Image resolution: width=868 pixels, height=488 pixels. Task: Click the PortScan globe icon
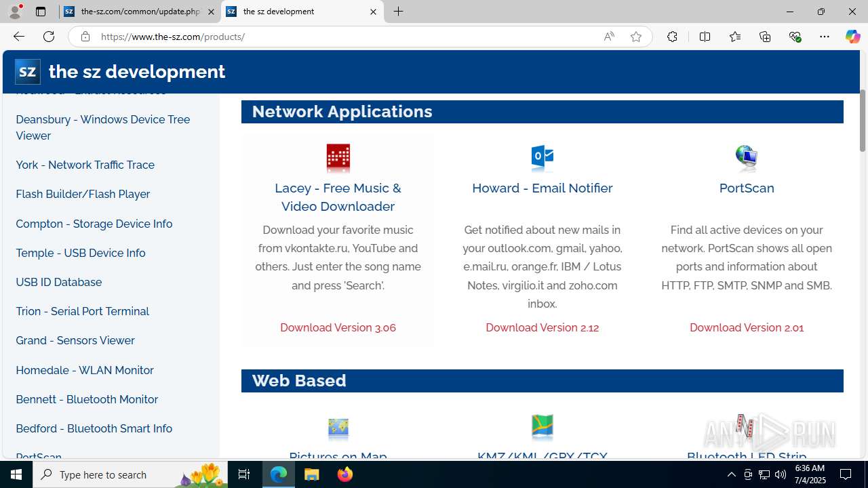[x=747, y=157]
